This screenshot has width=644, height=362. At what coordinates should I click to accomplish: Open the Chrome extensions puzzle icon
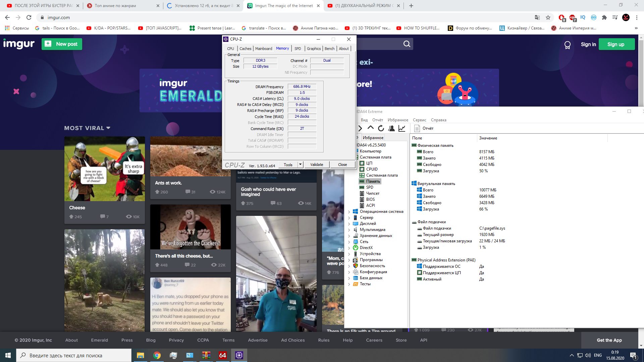point(604,17)
